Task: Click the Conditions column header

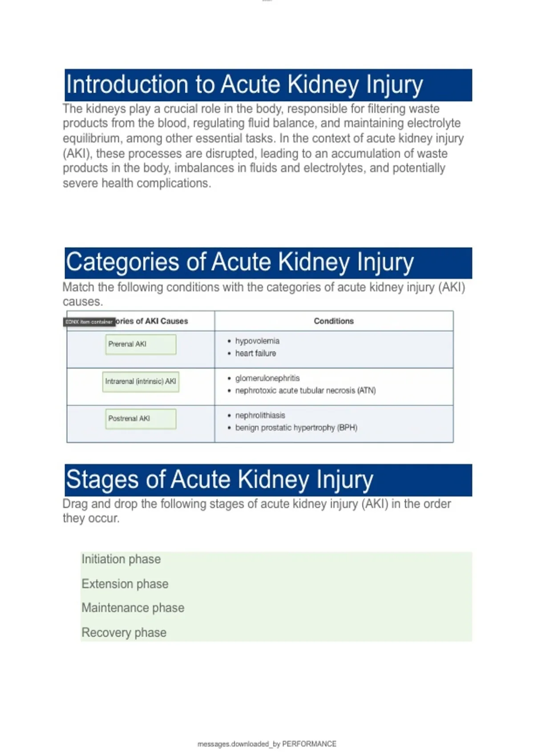Action: click(334, 321)
